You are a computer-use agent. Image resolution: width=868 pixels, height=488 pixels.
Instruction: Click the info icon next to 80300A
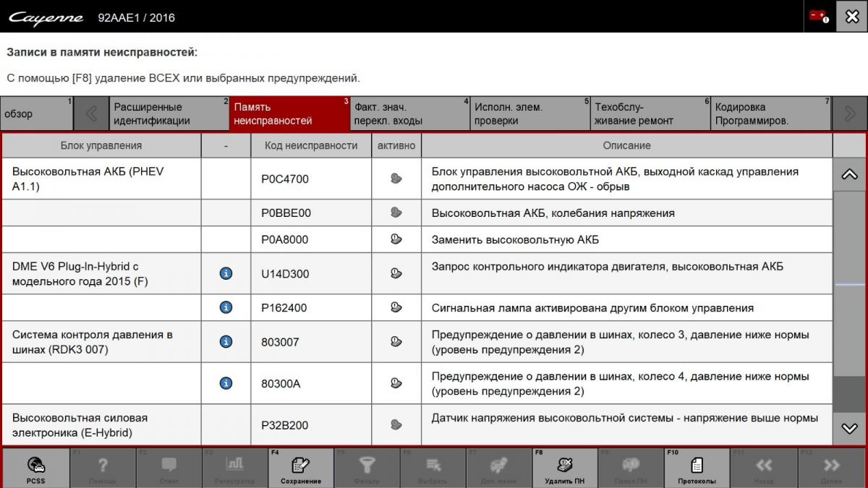(226, 383)
